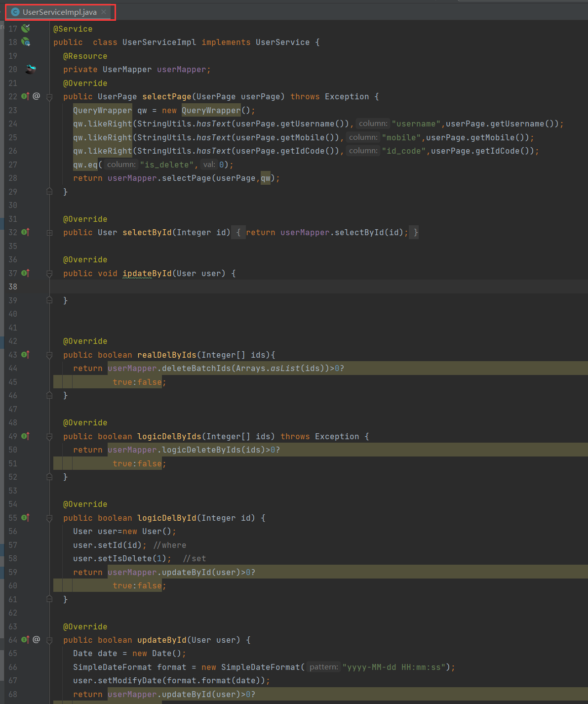This screenshot has width=588, height=704.
Task: Click the MyBatis bird icon next to userMapper
Action: (31, 69)
